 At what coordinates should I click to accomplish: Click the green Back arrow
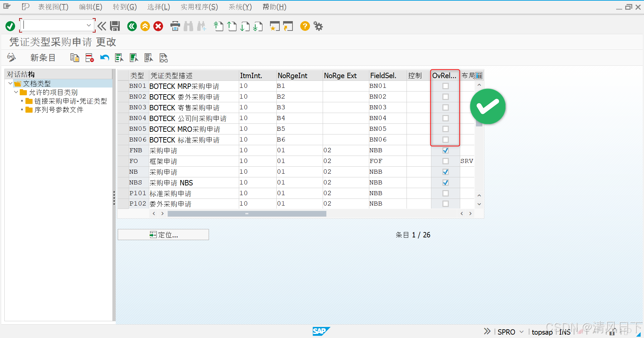click(x=132, y=26)
